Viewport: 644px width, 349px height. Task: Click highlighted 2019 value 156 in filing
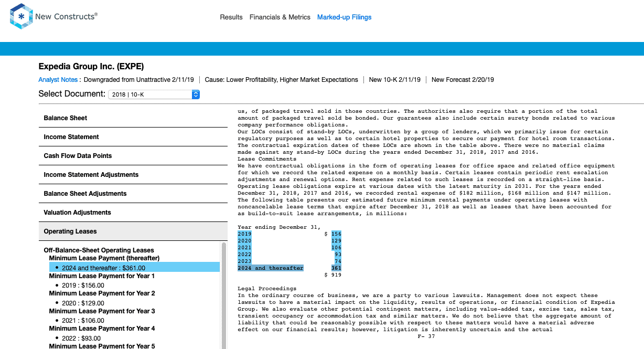click(336, 234)
